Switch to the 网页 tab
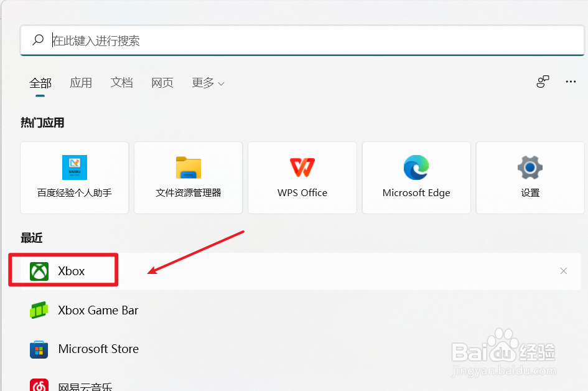 coord(162,83)
